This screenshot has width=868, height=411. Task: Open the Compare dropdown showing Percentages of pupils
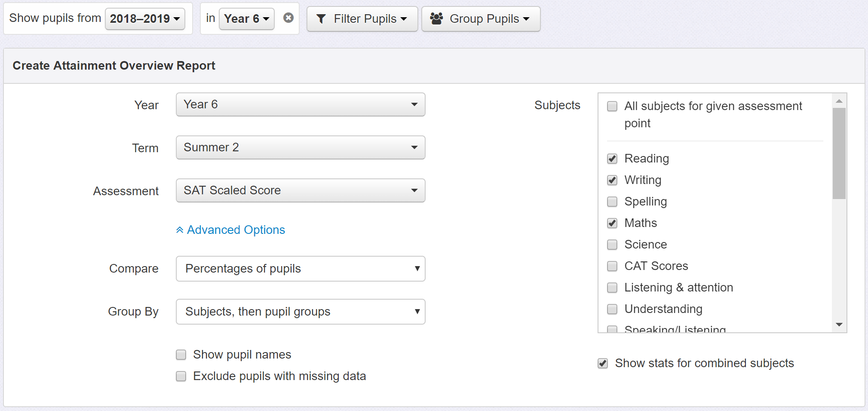pos(301,269)
